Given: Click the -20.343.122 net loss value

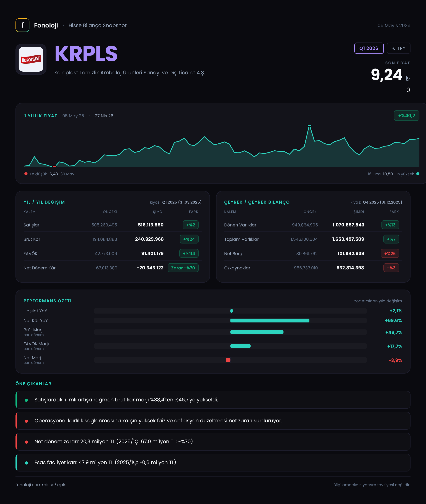Looking at the screenshot, I should (150, 268).
